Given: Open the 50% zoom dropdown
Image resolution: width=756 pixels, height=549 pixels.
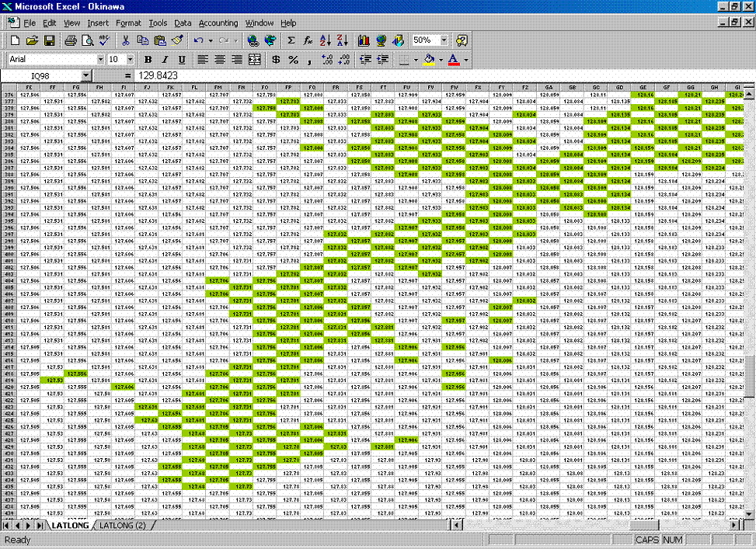Looking at the screenshot, I should (444, 40).
